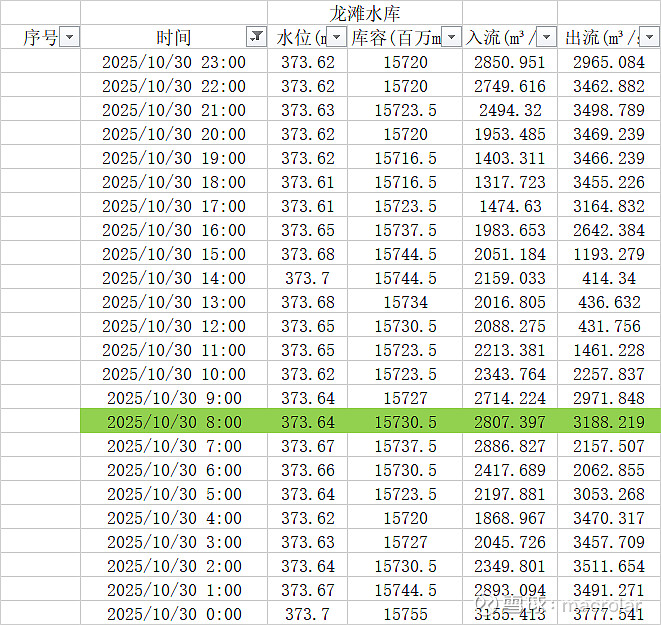661x625 pixels.
Task: Select cell 2025/10/30 14:00
Action: point(174,278)
